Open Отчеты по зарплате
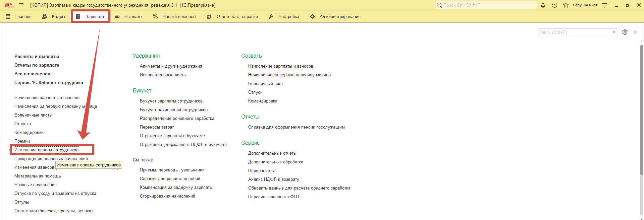Viewport: 644px width, 220px height. click(x=37, y=65)
